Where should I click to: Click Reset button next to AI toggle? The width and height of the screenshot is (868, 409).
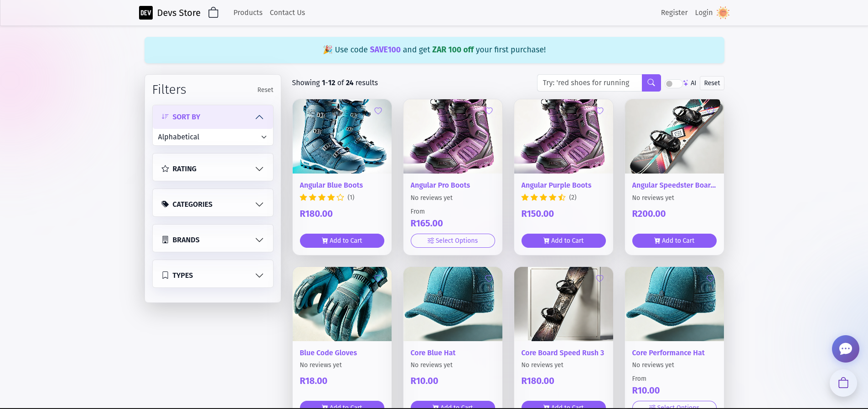(x=712, y=83)
